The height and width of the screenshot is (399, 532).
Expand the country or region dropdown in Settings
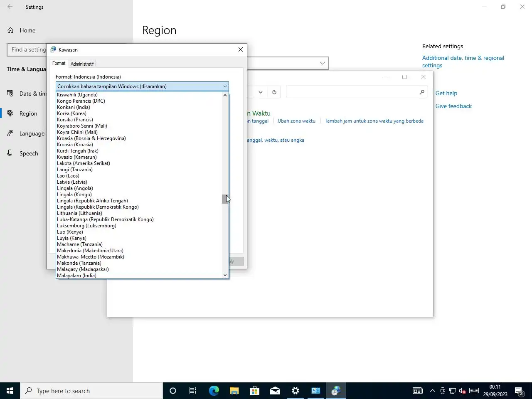coord(322,63)
